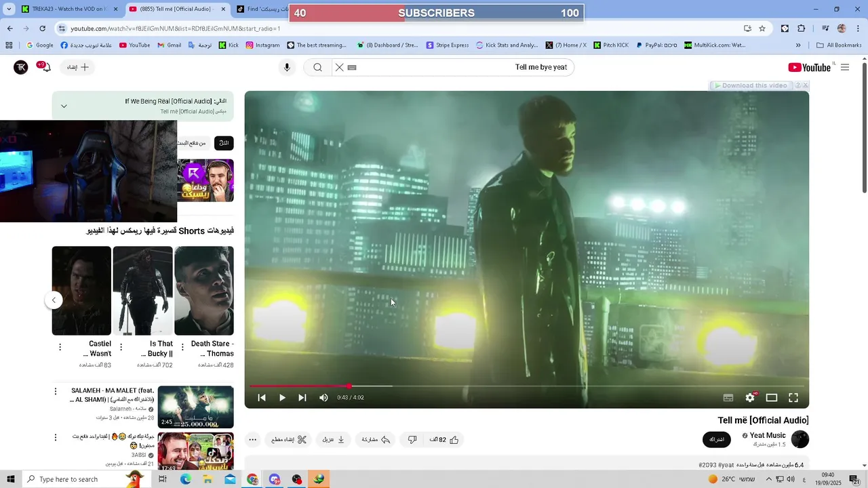Viewport: 868px width, 488px height.
Task: Click the #yeat hashtag
Action: (726, 465)
